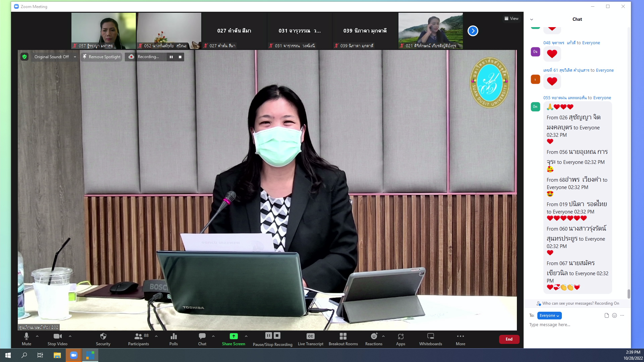The width and height of the screenshot is (644, 362).
Task: Click the Recording cloud icon
Action: pyautogui.click(x=131, y=57)
